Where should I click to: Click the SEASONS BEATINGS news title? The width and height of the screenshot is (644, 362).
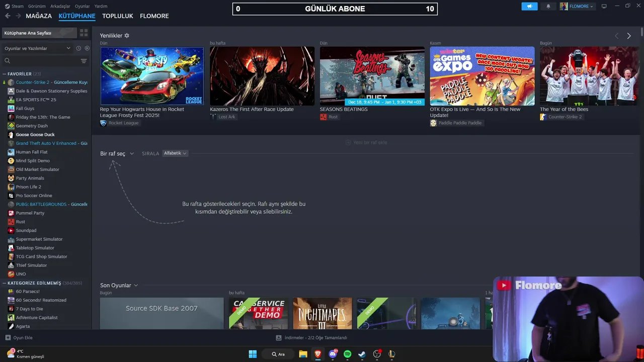[344, 109]
